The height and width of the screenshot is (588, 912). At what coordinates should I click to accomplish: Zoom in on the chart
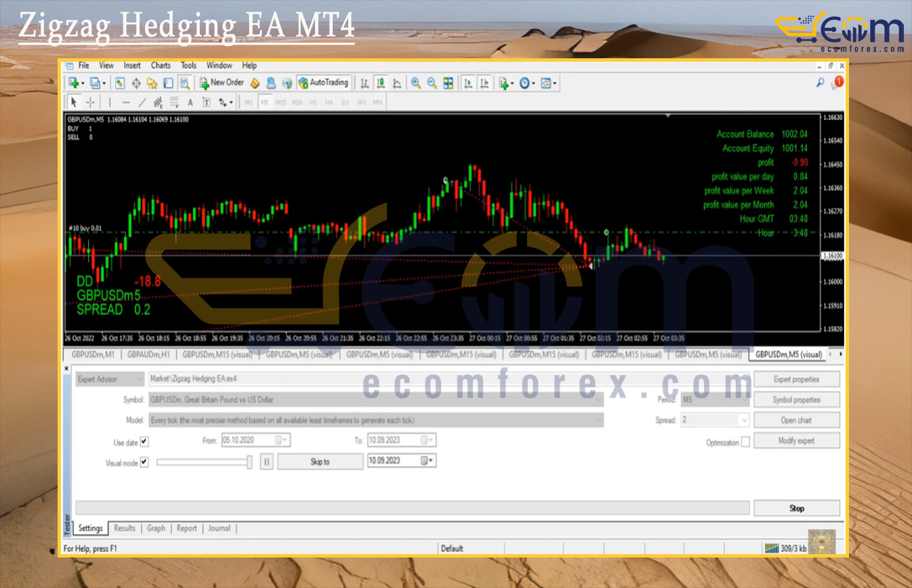point(415,83)
